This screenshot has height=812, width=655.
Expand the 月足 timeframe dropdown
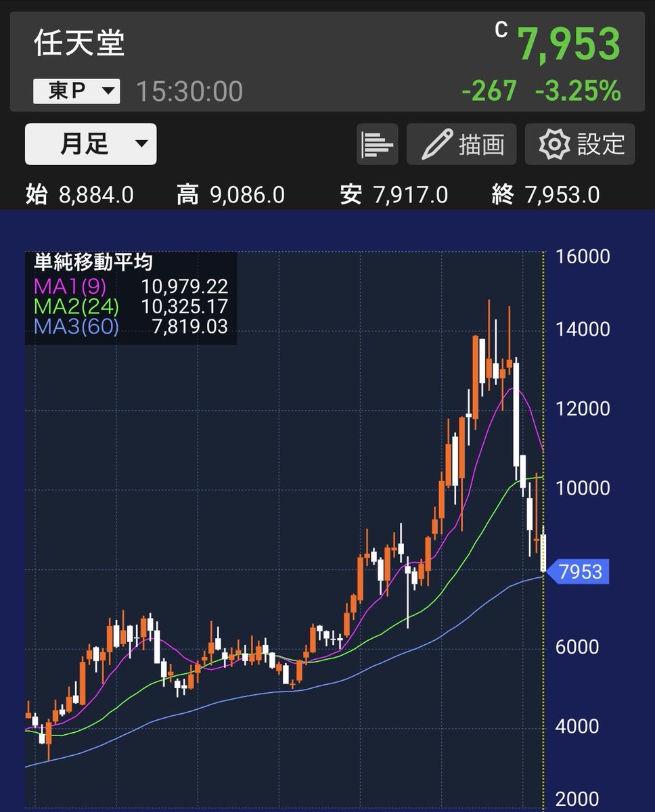click(91, 144)
